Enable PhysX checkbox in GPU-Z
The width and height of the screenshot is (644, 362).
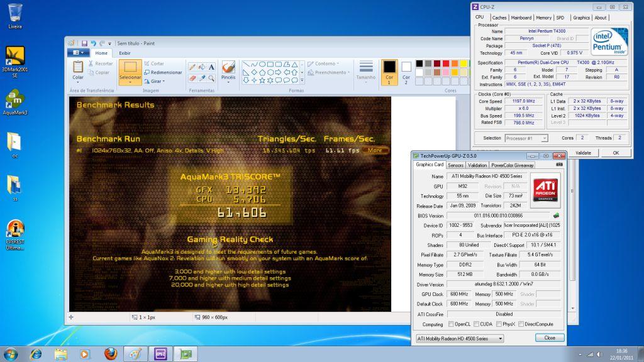499,324
